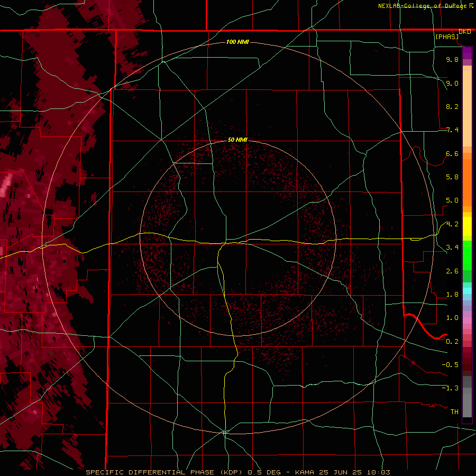This screenshot has height=476, width=476.
Task: Click the 1.0 legend value
Action: coord(452,318)
